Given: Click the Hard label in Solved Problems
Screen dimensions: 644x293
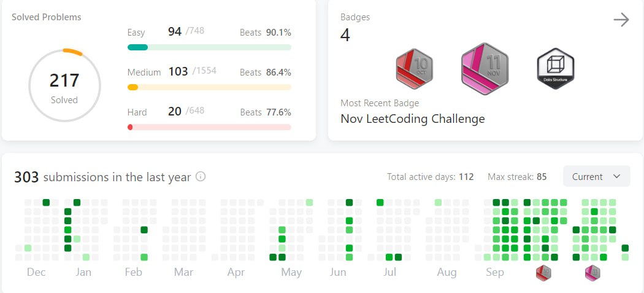Looking at the screenshot, I should 137,112.
